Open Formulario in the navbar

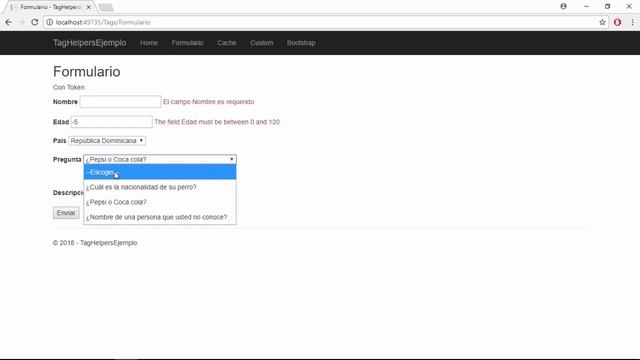pyautogui.click(x=187, y=43)
